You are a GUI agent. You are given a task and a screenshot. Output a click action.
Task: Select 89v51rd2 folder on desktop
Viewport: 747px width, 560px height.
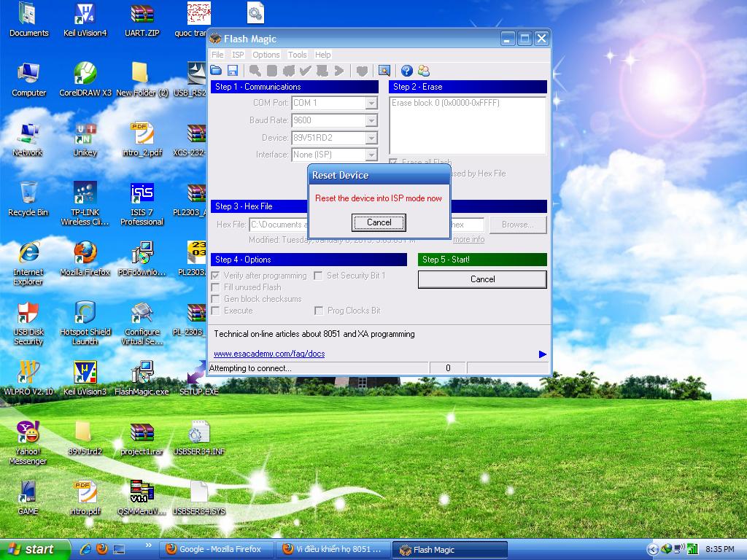coord(85,438)
